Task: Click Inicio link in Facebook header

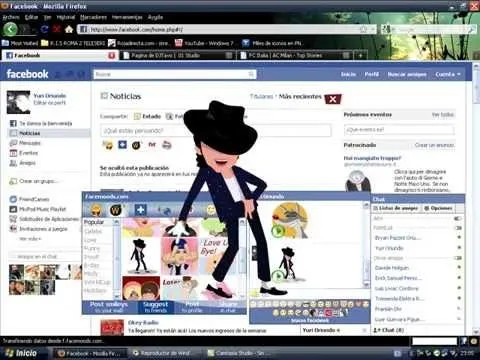Action: click(x=348, y=74)
